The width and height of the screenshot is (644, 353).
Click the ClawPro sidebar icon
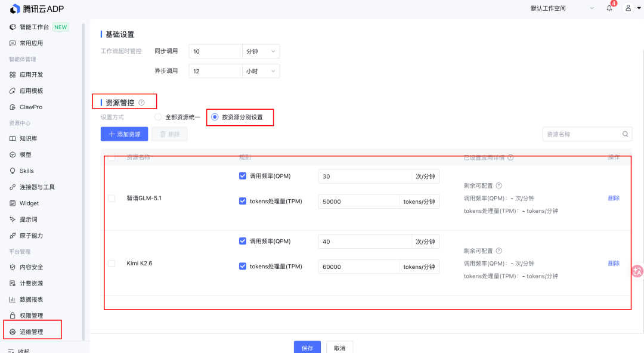pos(13,107)
